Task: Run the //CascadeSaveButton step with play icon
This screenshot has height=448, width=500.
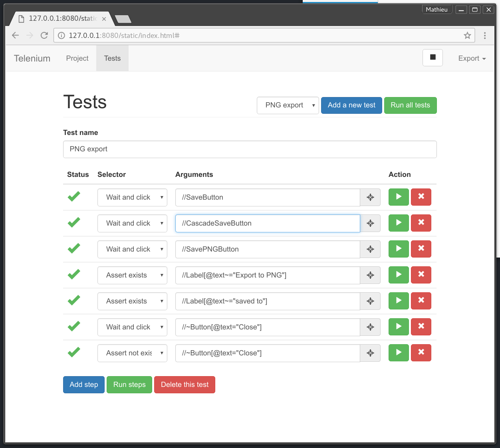Action: click(x=398, y=223)
